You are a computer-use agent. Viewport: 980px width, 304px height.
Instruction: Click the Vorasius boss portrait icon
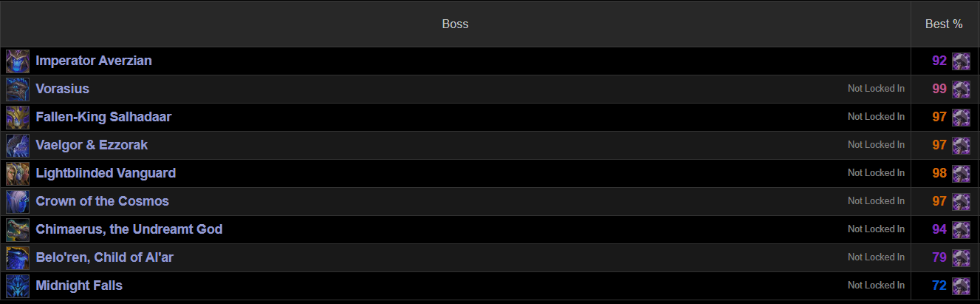tap(18, 89)
